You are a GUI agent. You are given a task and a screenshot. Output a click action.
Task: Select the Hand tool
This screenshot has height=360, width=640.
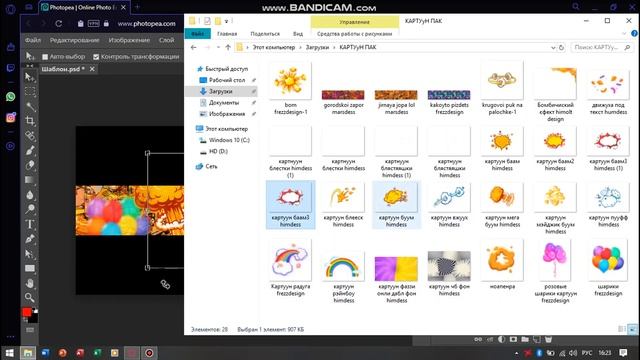(30, 283)
